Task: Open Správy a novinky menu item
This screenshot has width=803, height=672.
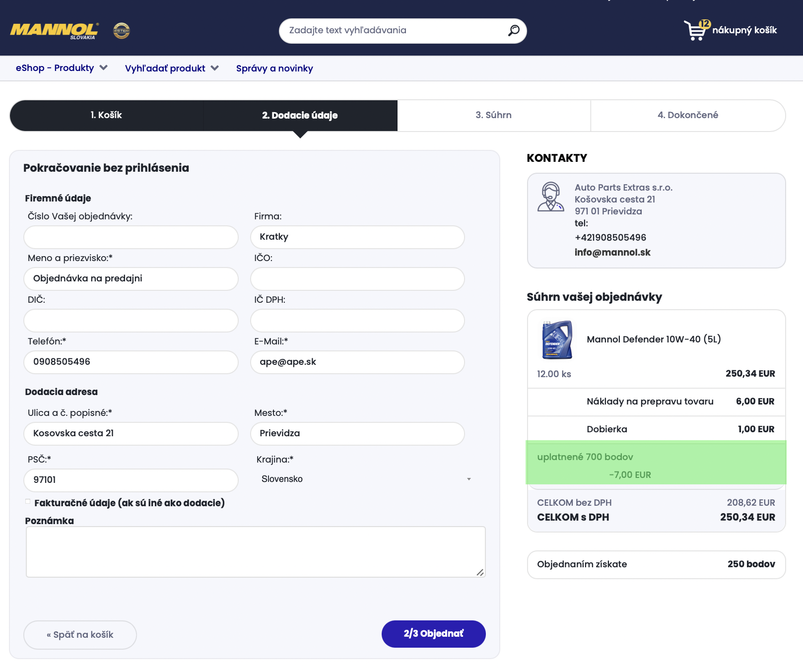Action: tap(274, 68)
